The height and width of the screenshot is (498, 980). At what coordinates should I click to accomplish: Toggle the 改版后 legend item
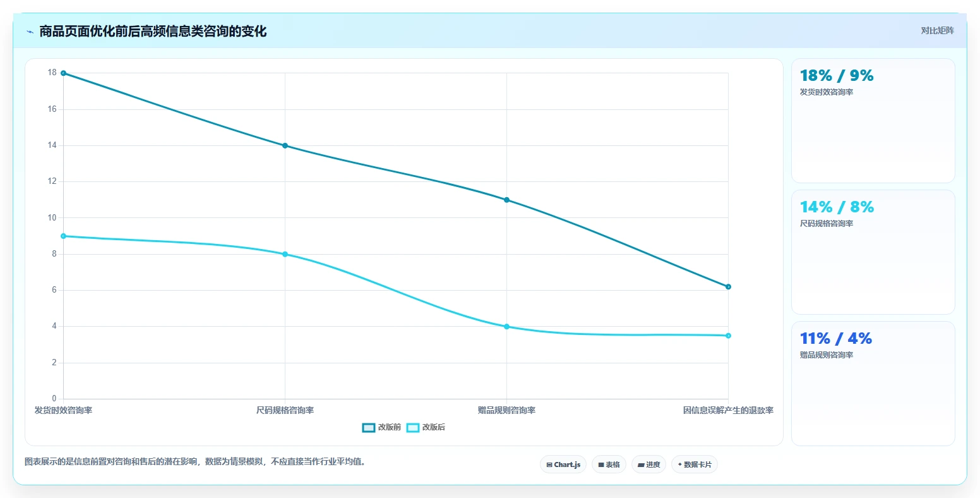(x=426, y=427)
